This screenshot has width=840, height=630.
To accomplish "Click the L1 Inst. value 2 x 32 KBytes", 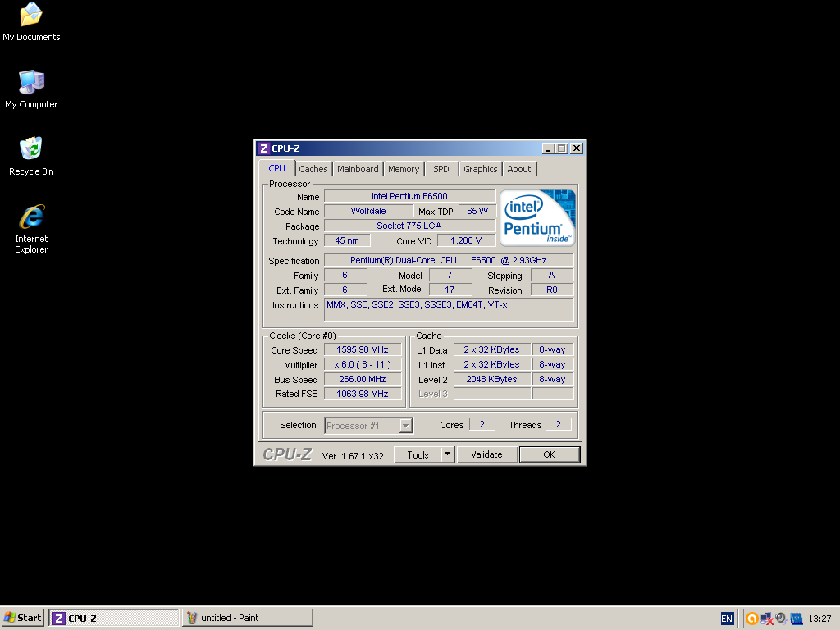I will tap(492, 364).
